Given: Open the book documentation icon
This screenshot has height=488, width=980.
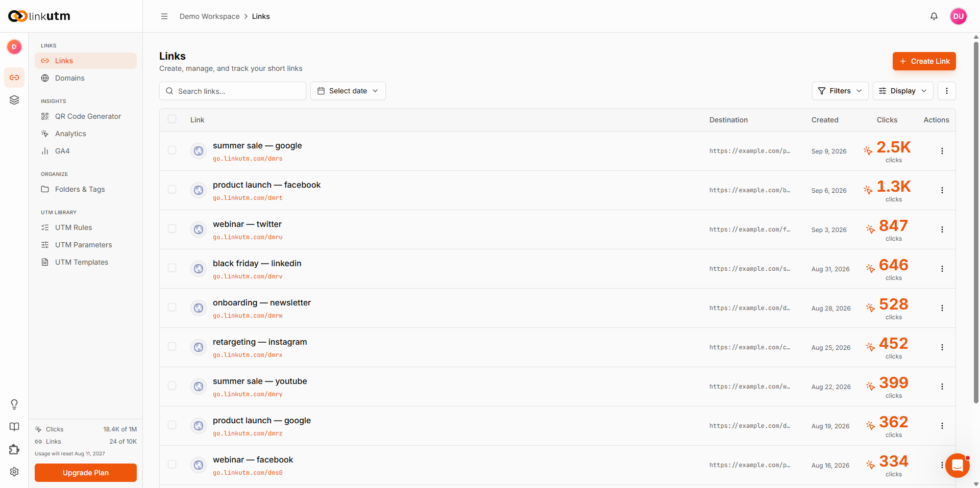Looking at the screenshot, I should 14,427.
